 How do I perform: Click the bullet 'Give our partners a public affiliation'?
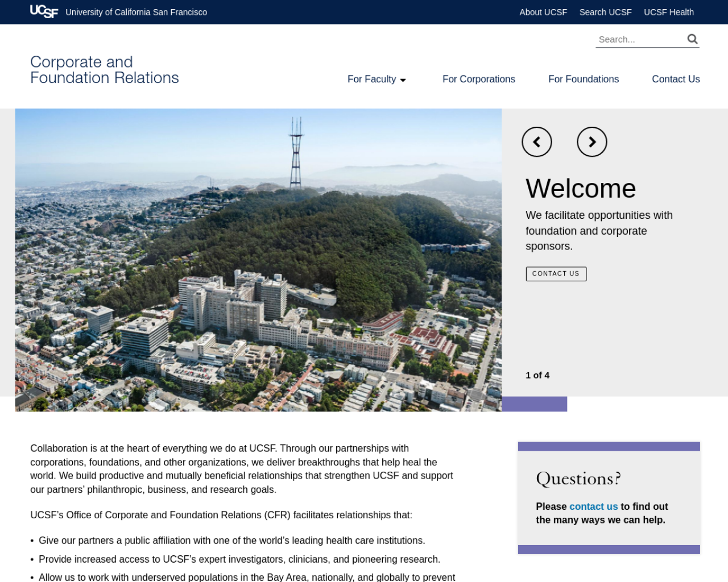231,541
